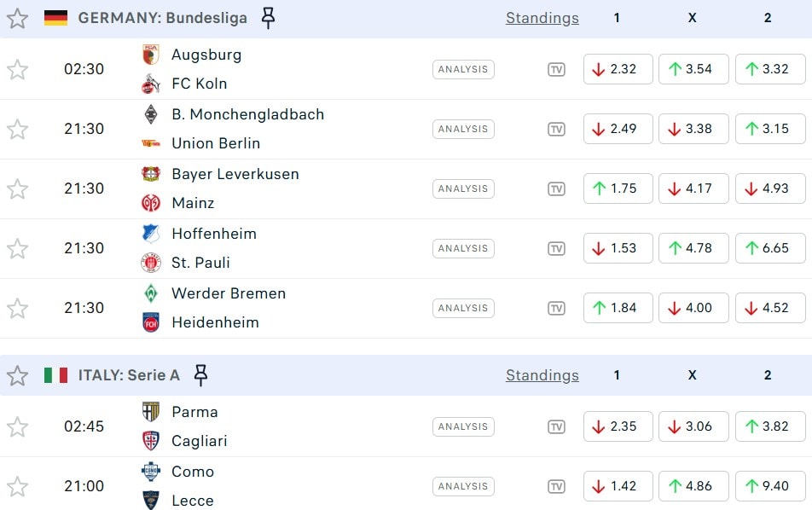Favorite the Como vs Lecce match
The image size is (812, 510).
[18, 486]
